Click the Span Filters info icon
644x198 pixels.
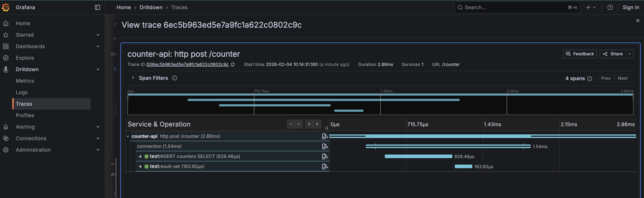[x=175, y=78]
